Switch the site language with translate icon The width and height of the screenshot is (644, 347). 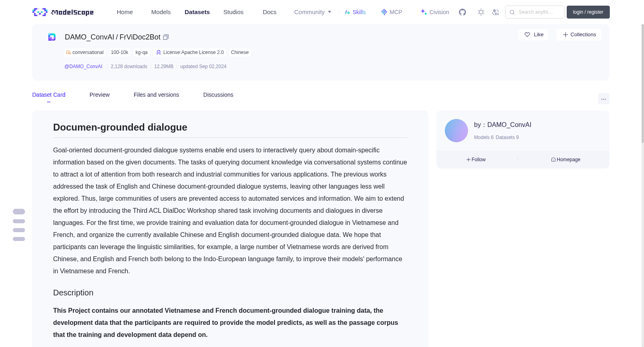[x=495, y=12]
